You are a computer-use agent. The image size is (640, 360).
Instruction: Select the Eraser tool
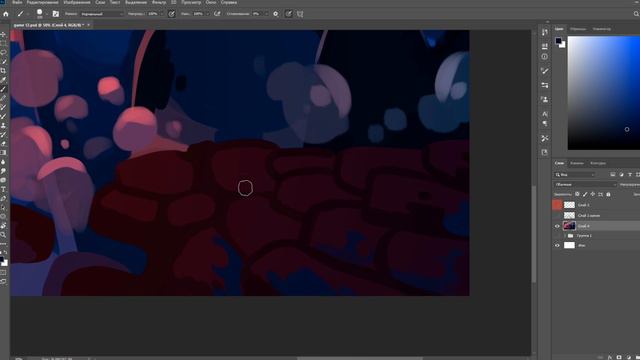point(3,143)
